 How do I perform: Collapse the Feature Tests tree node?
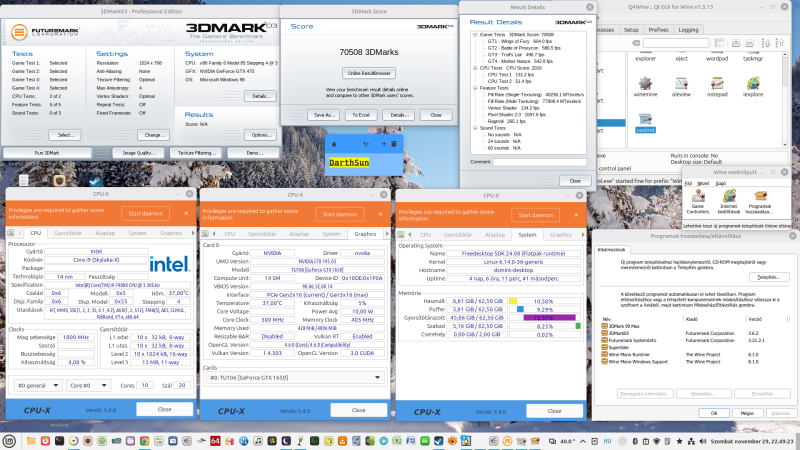[x=475, y=88]
